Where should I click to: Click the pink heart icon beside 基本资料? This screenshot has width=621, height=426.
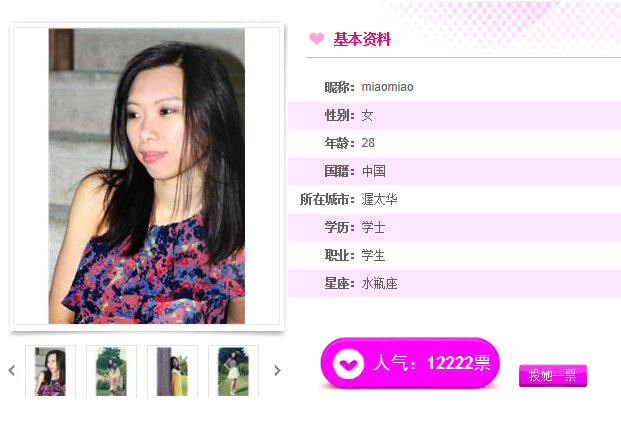pyautogui.click(x=316, y=38)
